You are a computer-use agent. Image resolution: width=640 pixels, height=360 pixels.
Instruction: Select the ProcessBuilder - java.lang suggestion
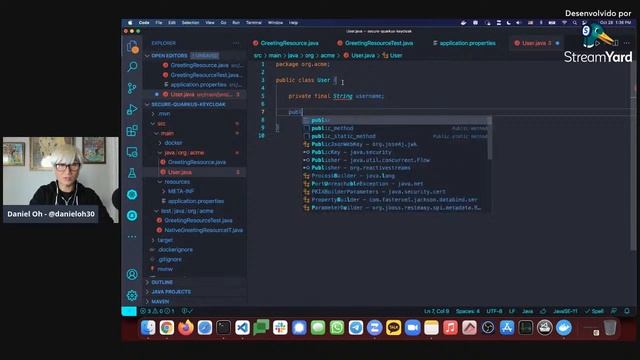[x=396, y=176]
